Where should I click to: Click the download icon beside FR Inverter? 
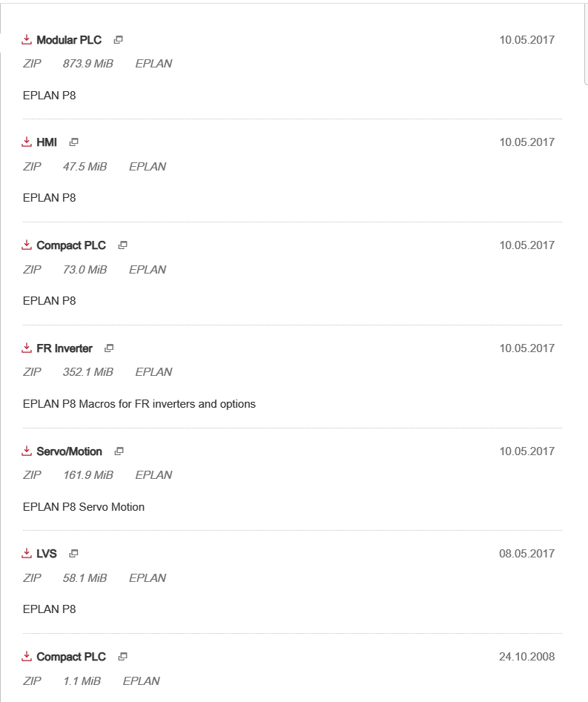tap(27, 348)
